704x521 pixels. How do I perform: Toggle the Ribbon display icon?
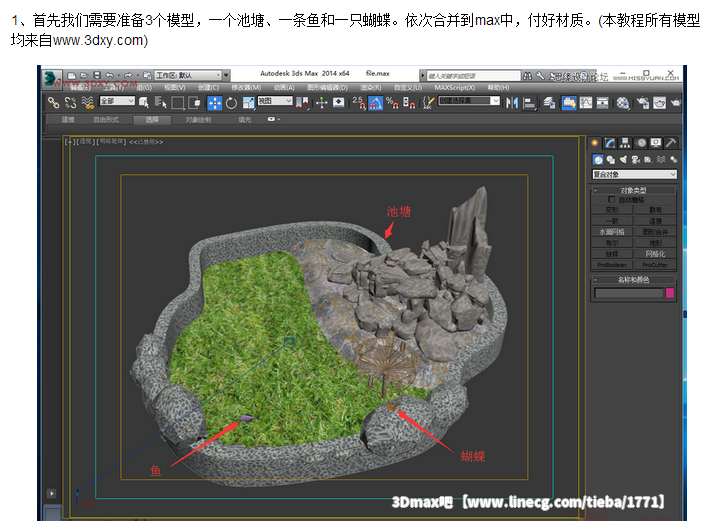[569, 103]
